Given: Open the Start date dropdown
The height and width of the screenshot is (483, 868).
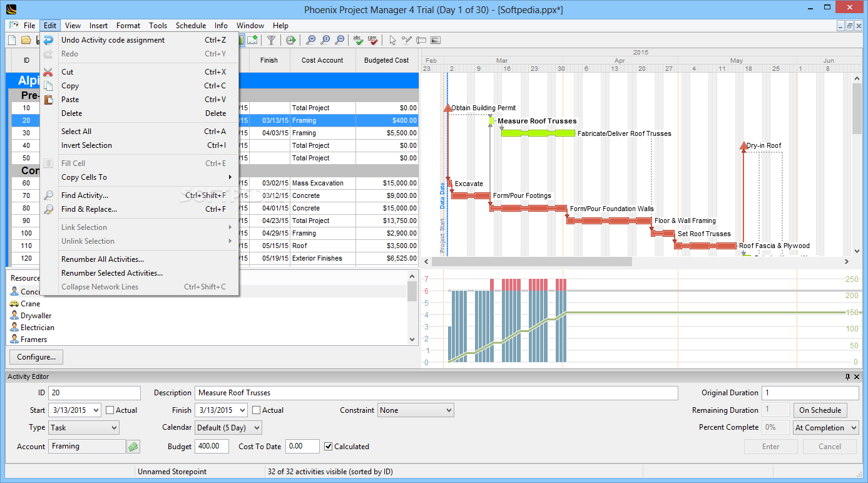Looking at the screenshot, I should [95, 410].
